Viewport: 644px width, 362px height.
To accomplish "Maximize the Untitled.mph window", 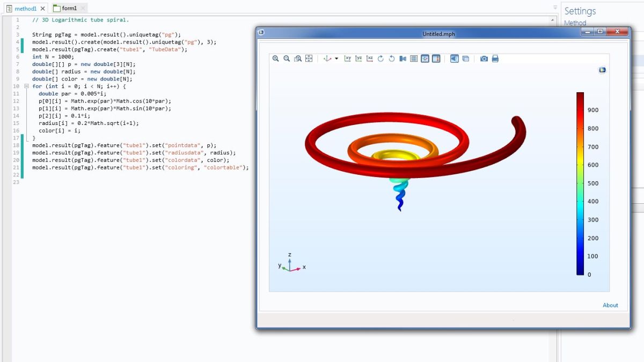I will pyautogui.click(x=600, y=32).
